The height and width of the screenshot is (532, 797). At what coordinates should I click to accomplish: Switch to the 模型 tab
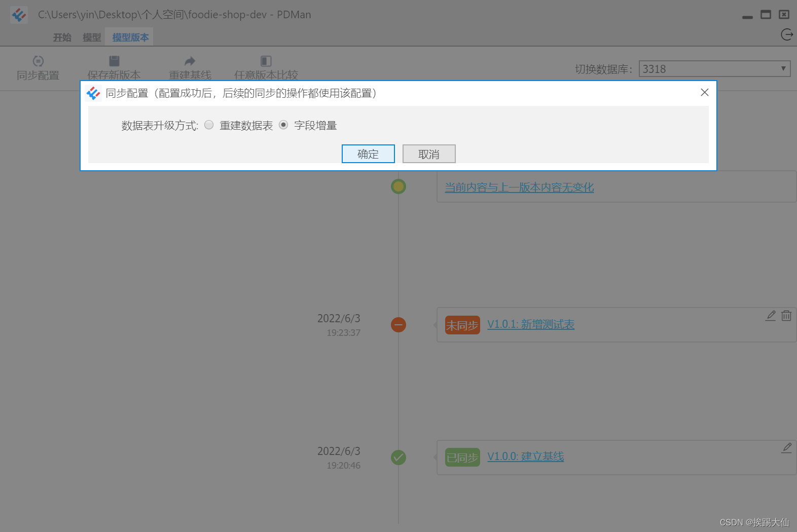coord(92,37)
